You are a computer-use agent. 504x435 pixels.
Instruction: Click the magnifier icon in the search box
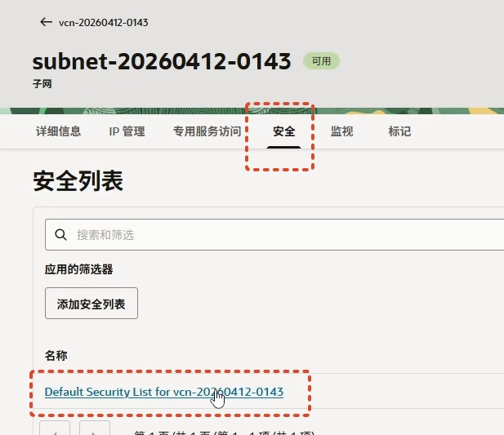point(60,235)
